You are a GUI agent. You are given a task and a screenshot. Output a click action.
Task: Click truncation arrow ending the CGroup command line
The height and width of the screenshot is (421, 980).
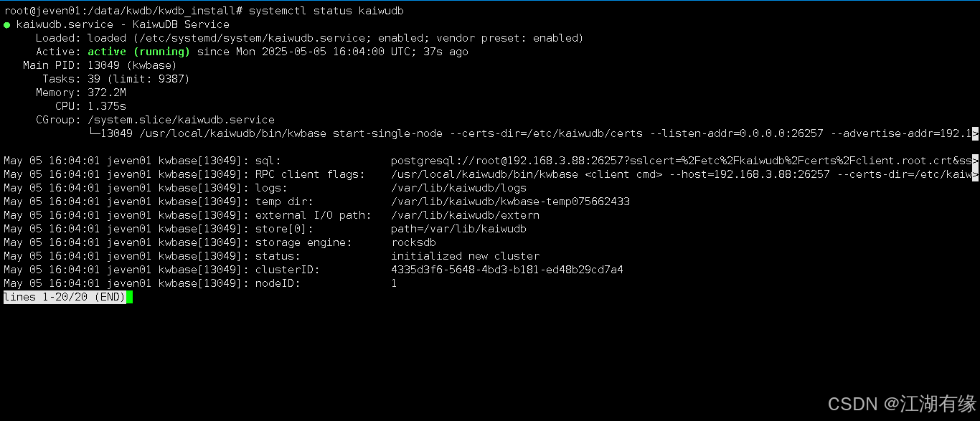click(x=975, y=133)
